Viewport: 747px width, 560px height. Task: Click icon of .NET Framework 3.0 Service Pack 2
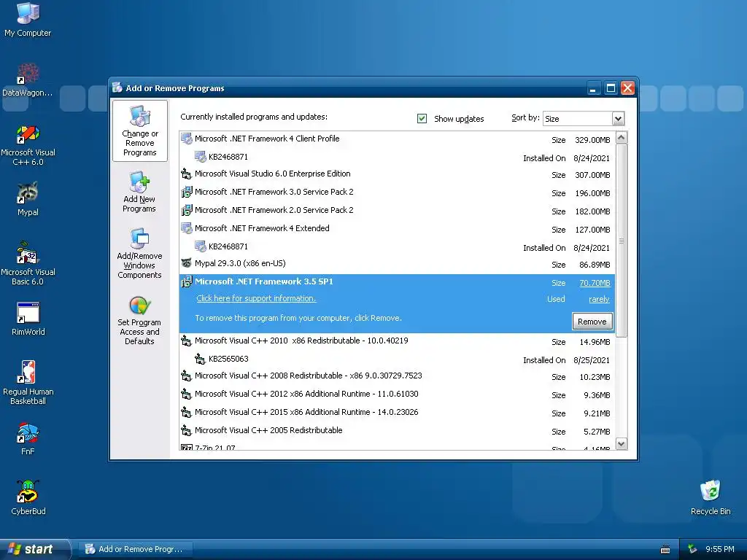[186, 192]
